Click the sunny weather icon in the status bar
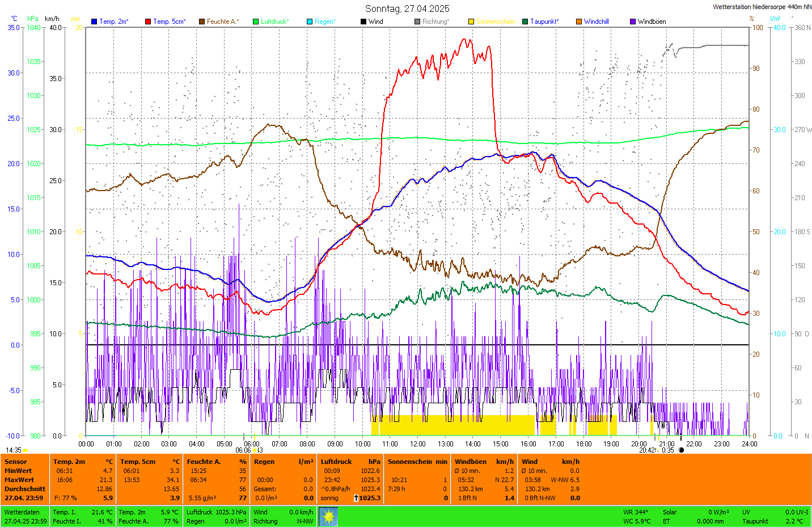The height and width of the screenshot is (528, 812). [x=328, y=517]
